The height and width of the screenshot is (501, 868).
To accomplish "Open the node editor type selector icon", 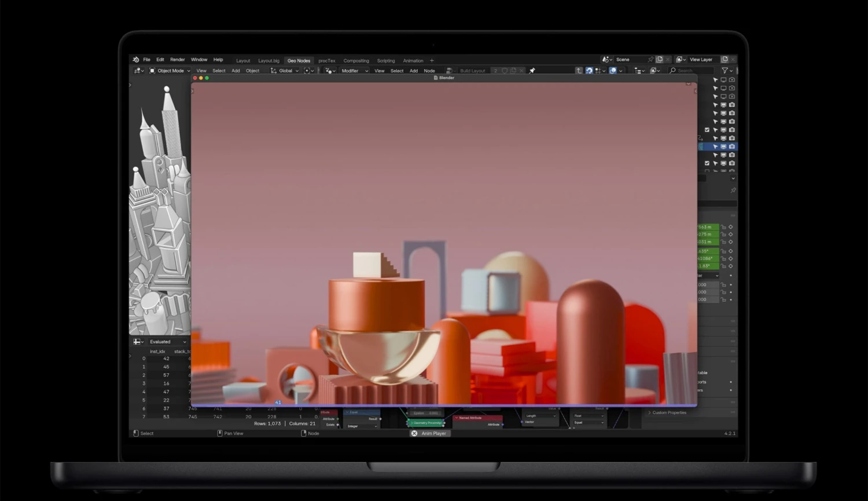I will point(330,71).
